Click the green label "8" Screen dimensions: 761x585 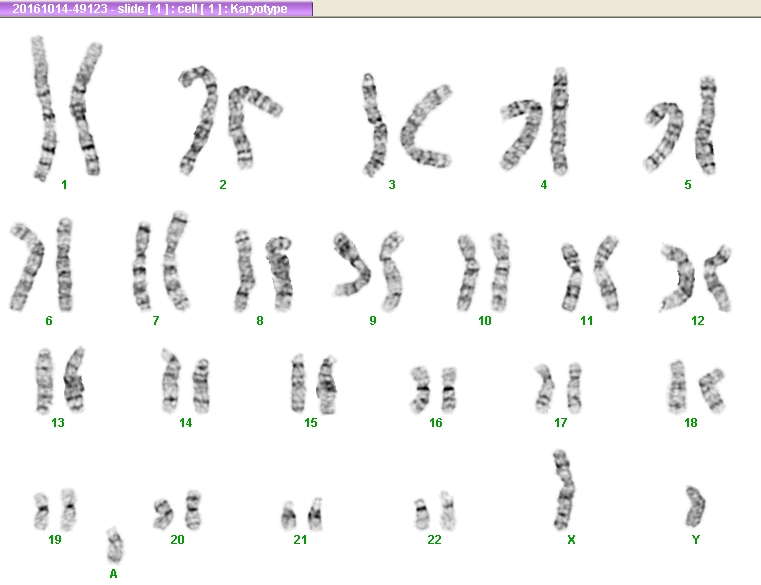(x=260, y=320)
